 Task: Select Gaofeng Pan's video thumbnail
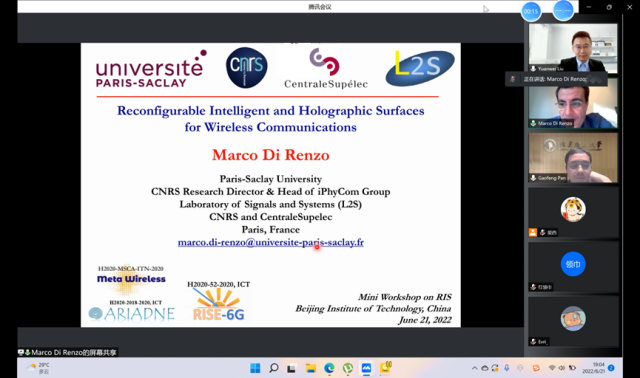point(573,157)
